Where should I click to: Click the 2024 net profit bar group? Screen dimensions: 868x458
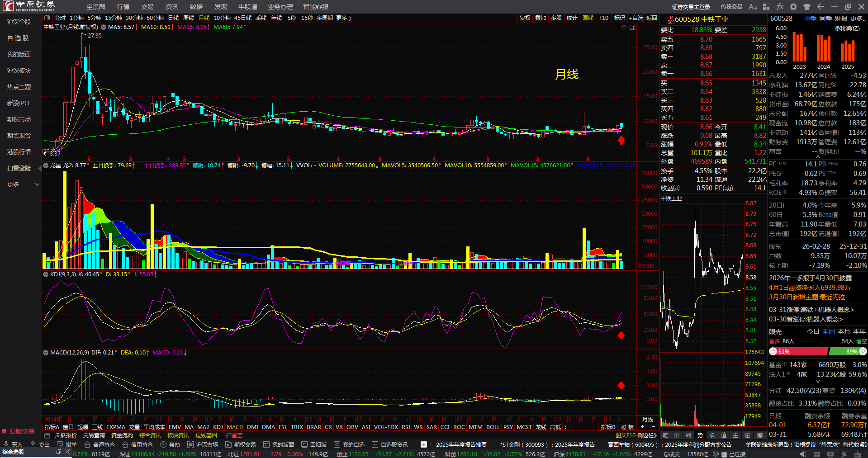[x=823, y=48]
